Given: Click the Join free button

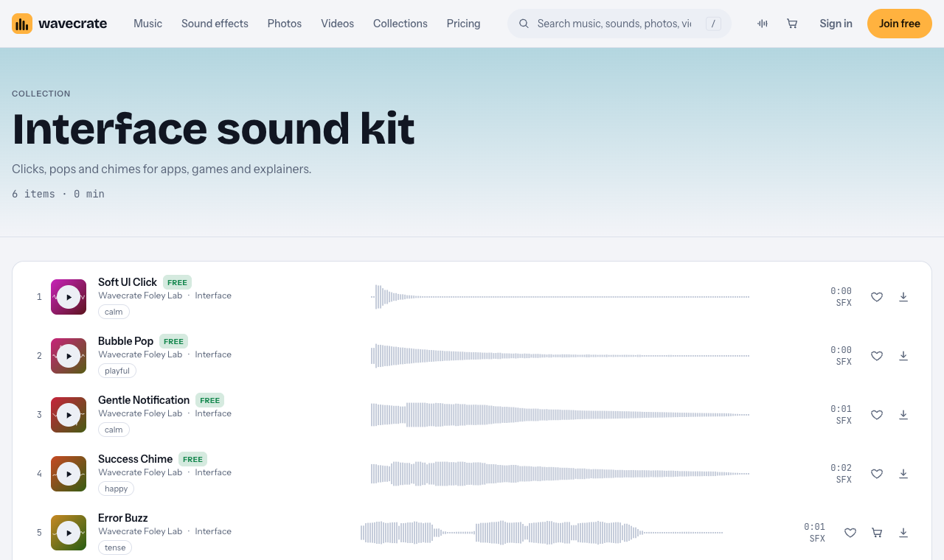Looking at the screenshot, I should click(x=900, y=24).
